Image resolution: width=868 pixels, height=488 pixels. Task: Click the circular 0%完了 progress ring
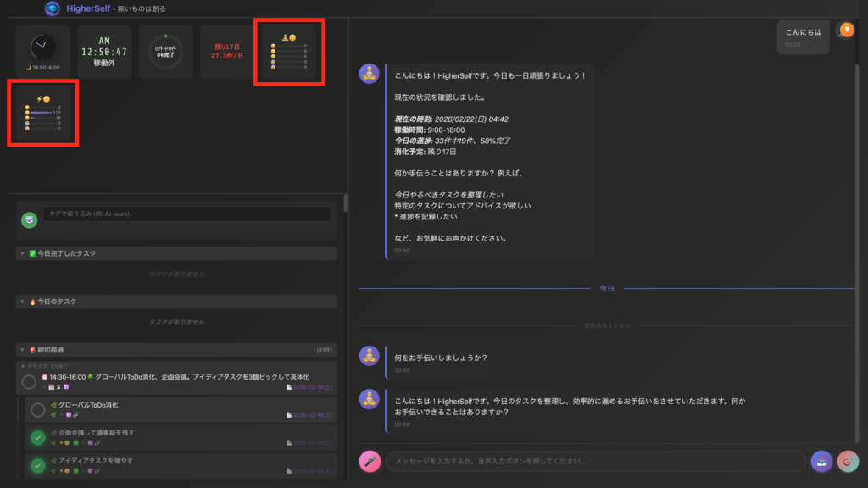point(165,52)
